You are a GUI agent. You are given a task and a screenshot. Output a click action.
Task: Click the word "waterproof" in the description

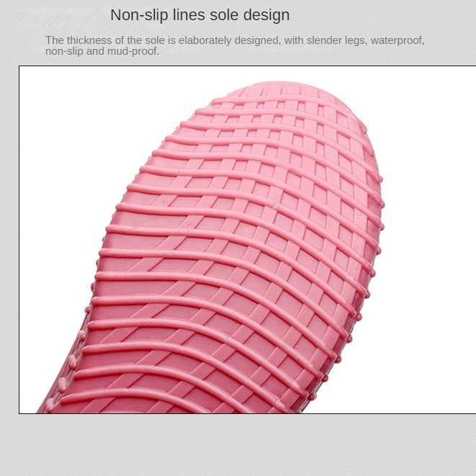click(398, 40)
